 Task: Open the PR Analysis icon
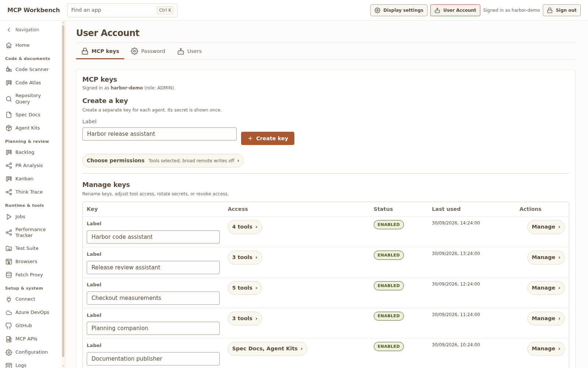pyautogui.click(x=9, y=166)
